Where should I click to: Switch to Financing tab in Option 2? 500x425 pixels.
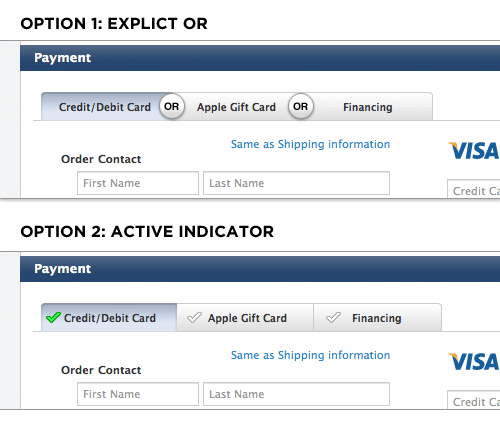pos(378,318)
